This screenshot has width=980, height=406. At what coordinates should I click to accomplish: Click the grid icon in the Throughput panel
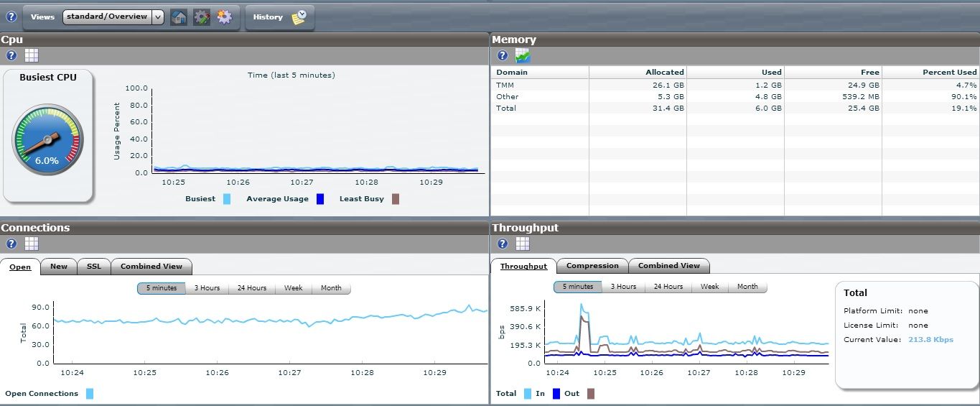(x=523, y=244)
